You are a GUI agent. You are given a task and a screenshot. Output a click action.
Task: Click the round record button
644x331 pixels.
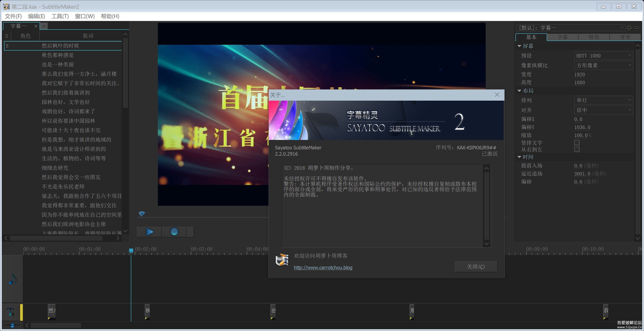[x=174, y=232]
